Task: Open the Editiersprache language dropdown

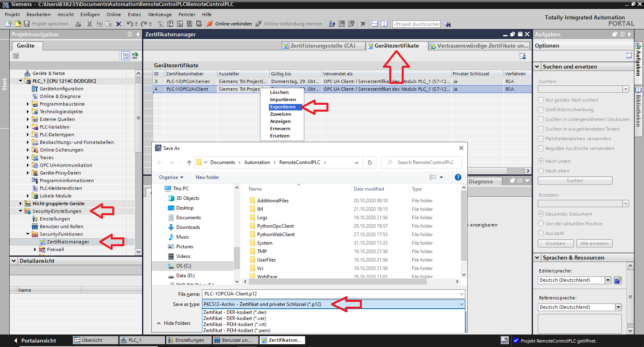Action: (608, 280)
